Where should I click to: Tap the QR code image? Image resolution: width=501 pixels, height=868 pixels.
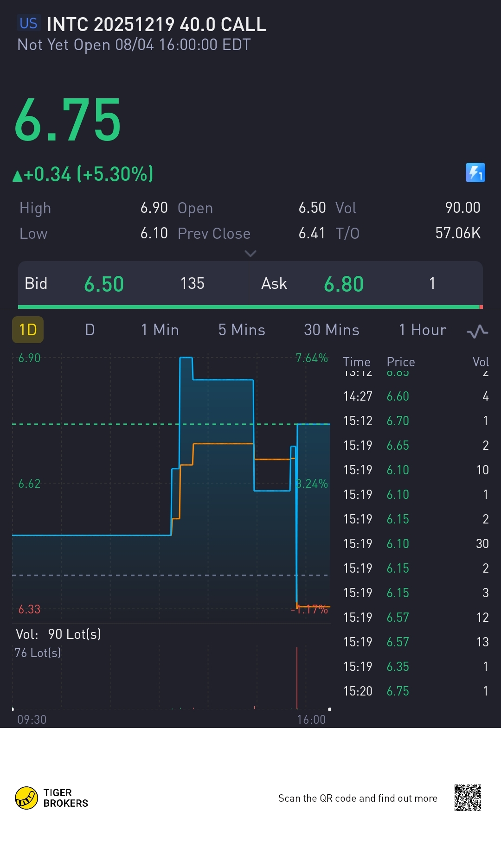[x=468, y=798]
